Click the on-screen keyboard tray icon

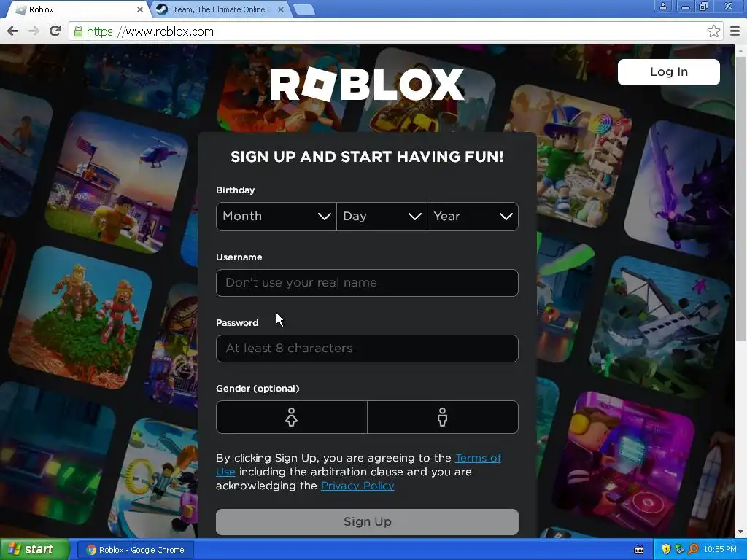tap(639, 550)
